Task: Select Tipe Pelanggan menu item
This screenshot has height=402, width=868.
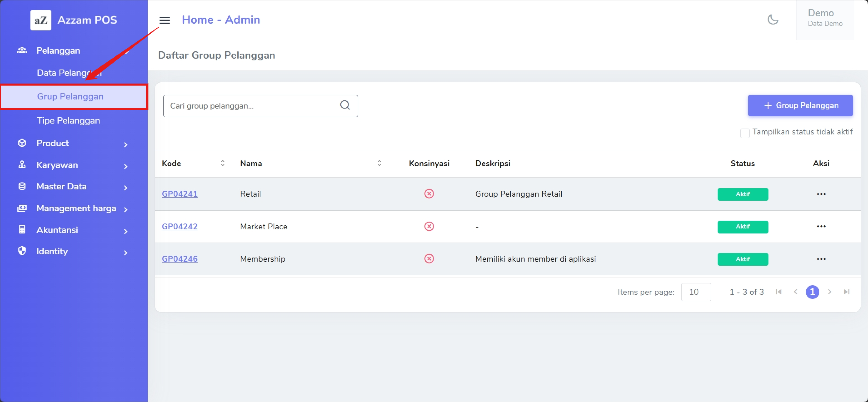Action: [68, 121]
